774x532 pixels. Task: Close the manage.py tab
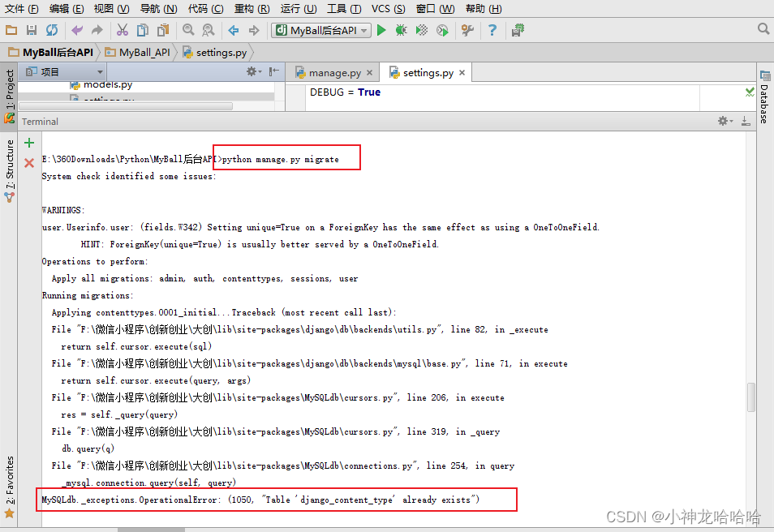pos(369,73)
